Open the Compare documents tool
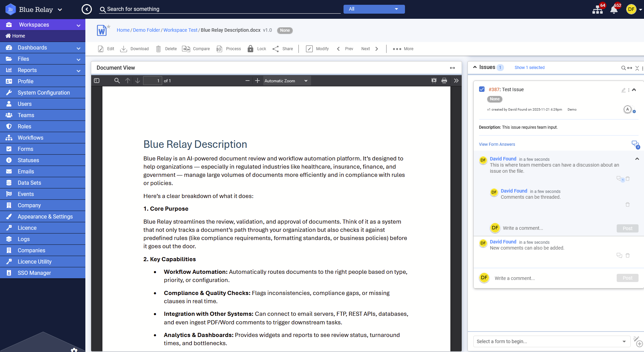This screenshot has height=352, width=644. pyautogui.click(x=186, y=49)
